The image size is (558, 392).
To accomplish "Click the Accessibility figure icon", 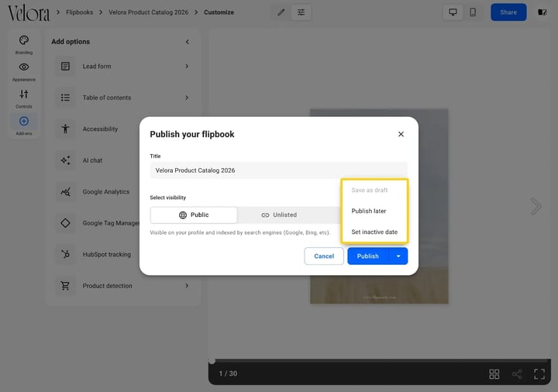I will pos(65,129).
